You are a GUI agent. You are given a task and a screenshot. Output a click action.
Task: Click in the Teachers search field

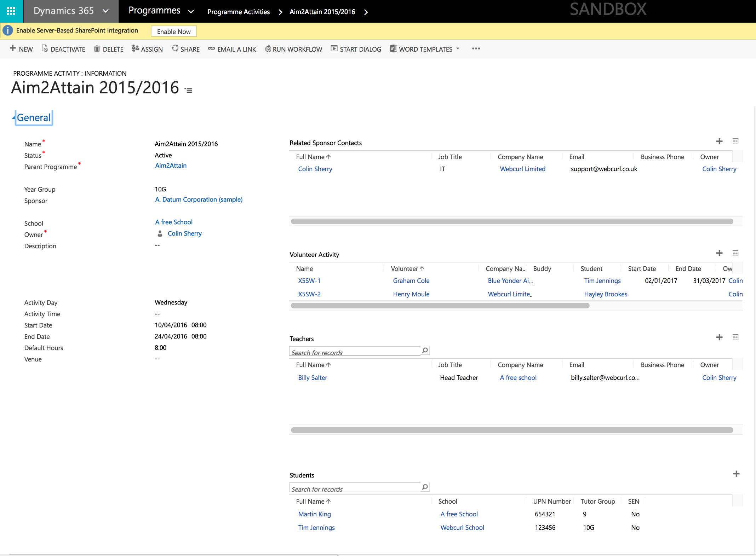click(x=354, y=352)
